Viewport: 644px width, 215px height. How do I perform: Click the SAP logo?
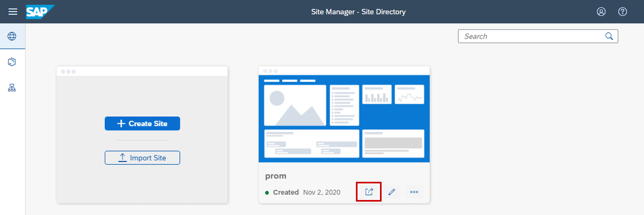click(41, 11)
